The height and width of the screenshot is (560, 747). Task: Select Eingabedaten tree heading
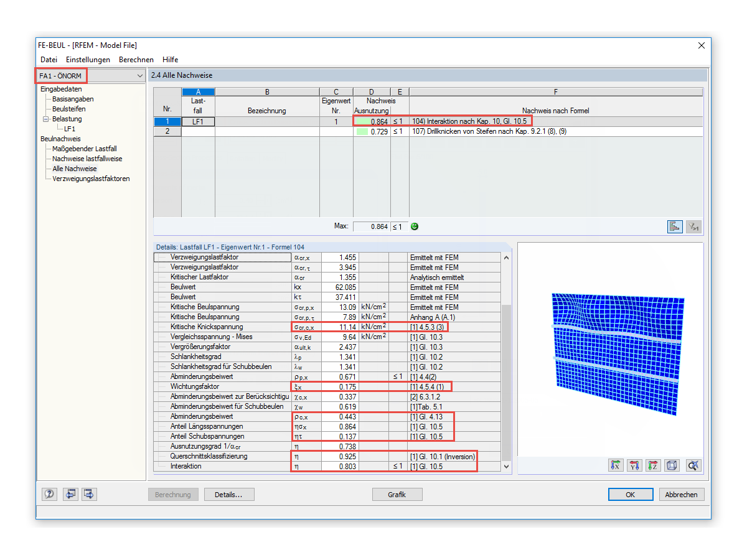61,89
